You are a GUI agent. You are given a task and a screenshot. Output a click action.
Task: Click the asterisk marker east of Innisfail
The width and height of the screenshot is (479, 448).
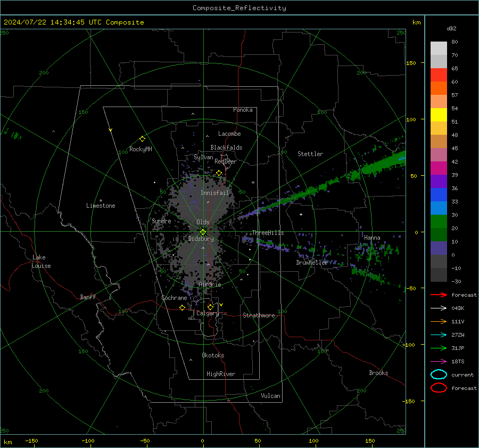[253, 183]
